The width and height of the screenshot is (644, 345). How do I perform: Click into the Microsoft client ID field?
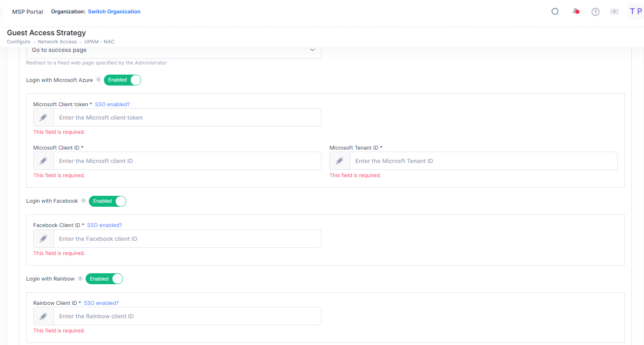(187, 161)
